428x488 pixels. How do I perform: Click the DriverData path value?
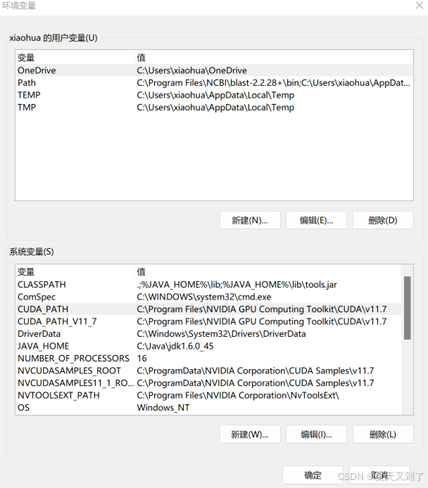pyautogui.click(x=221, y=334)
